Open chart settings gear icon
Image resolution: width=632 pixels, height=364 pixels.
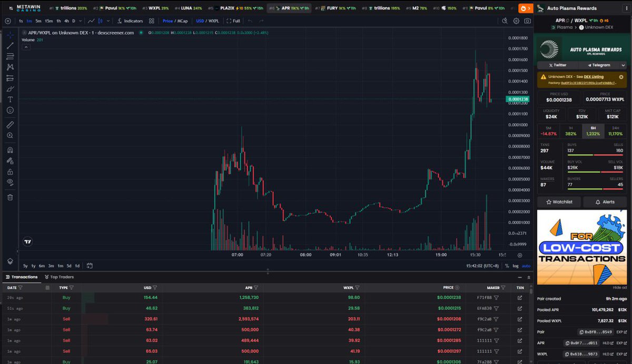516,21
